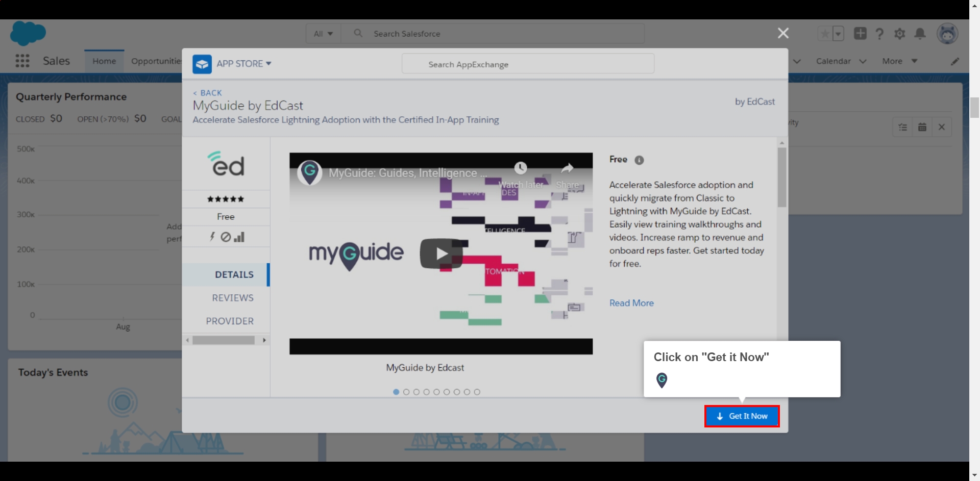Select the second carousel dot
Image resolution: width=980 pixels, height=481 pixels.
[406, 392]
